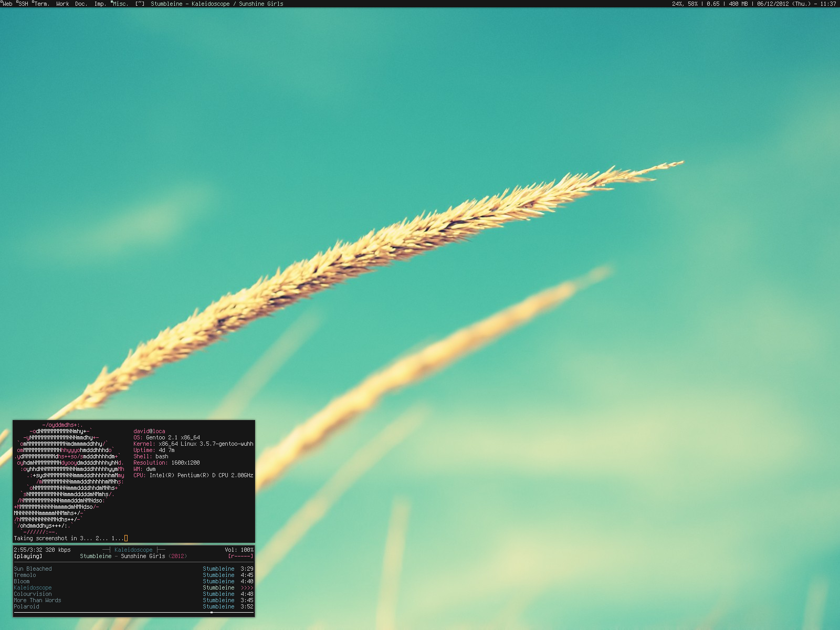
Task: Click the '3:52' duration for Polaroid
Action: click(x=247, y=606)
